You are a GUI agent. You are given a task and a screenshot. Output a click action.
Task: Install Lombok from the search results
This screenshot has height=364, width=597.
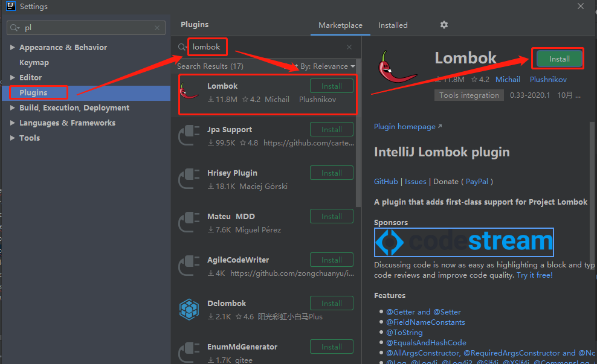point(332,86)
